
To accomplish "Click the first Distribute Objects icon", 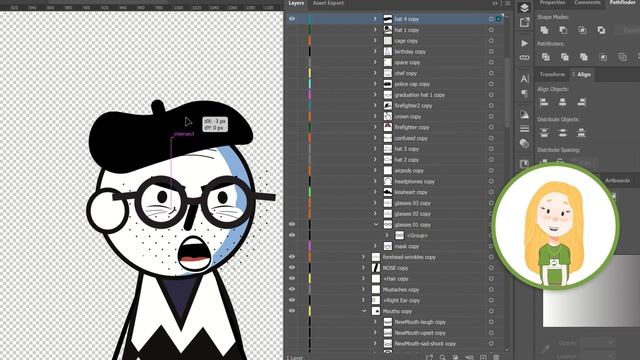I will coord(544,132).
